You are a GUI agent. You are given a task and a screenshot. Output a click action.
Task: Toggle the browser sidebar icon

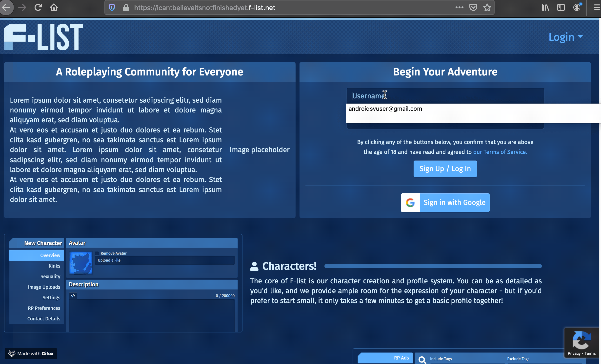(561, 8)
